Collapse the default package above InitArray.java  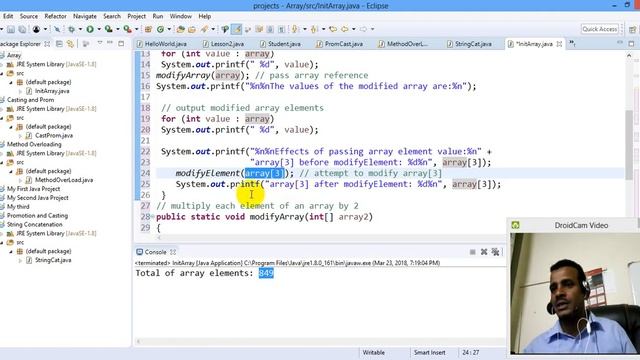(x=11, y=82)
